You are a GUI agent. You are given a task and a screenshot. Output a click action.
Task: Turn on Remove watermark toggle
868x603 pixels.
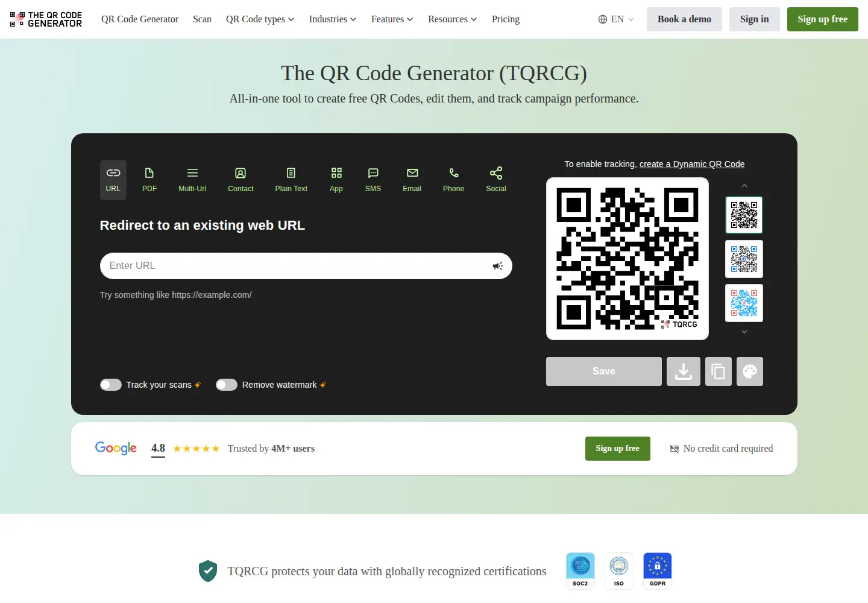(227, 385)
